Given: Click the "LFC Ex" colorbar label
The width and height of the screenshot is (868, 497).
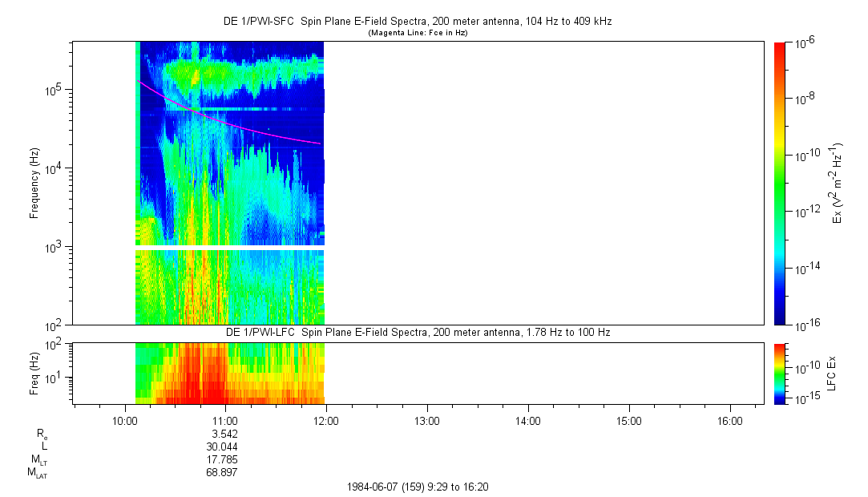Looking at the screenshot, I should (834, 373).
